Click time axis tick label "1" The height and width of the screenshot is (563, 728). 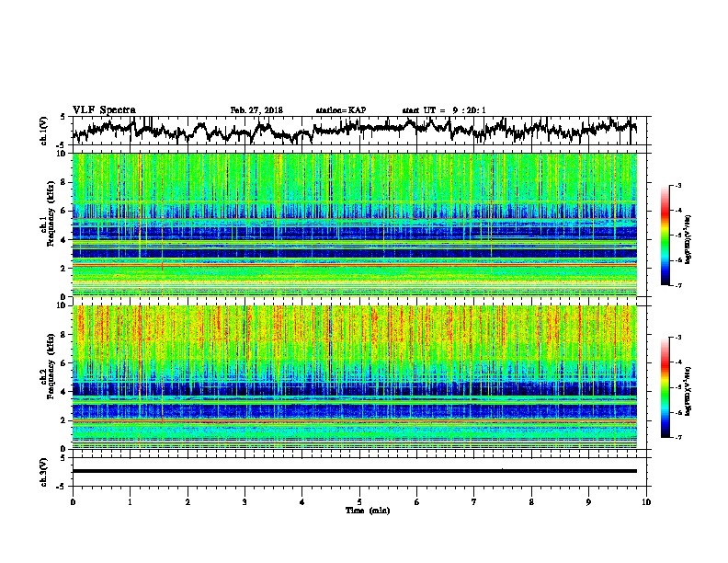point(130,502)
